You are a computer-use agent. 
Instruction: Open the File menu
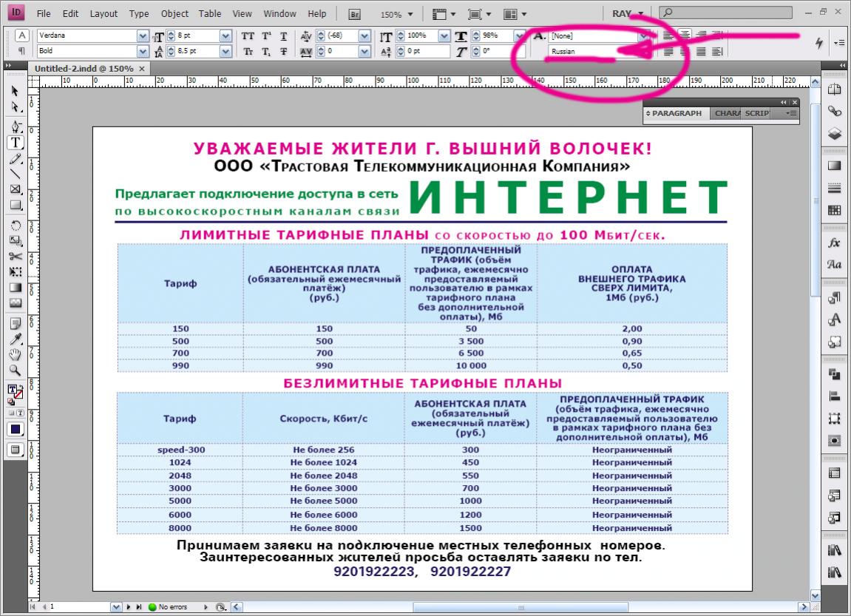coord(44,13)
